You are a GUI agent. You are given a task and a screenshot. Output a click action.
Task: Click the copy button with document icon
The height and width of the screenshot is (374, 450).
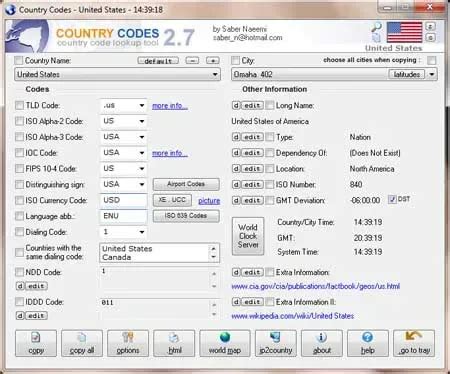coord(36,343)
